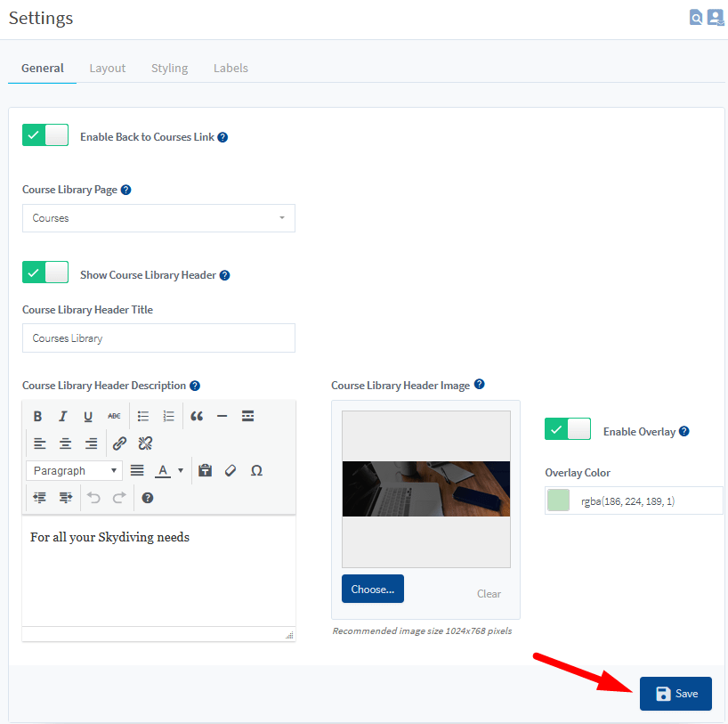Insert a blockquote

[197, 417]
